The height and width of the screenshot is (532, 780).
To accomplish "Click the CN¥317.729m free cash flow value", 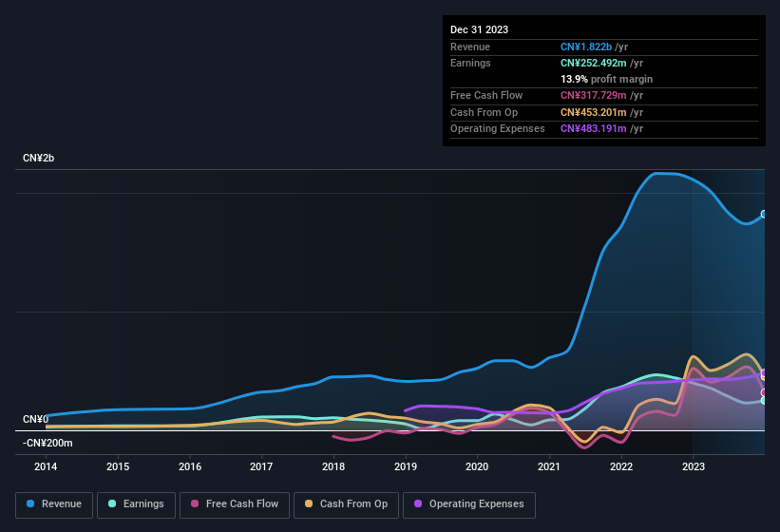I will coord(594,95).
